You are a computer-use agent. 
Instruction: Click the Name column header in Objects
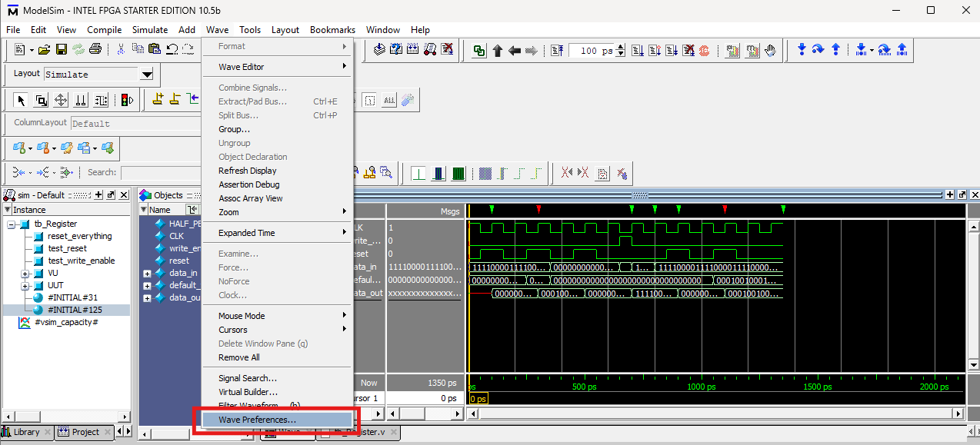tap(161, 210)
